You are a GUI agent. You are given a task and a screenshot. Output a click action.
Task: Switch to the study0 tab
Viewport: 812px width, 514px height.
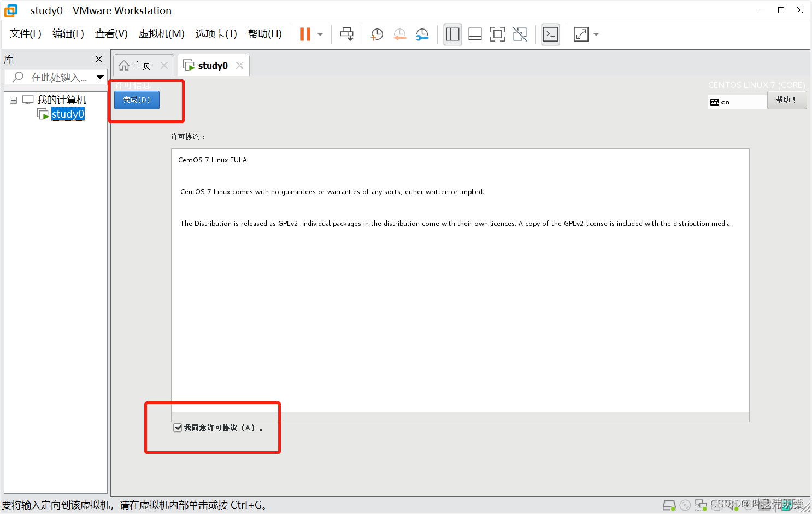(213, 66)
